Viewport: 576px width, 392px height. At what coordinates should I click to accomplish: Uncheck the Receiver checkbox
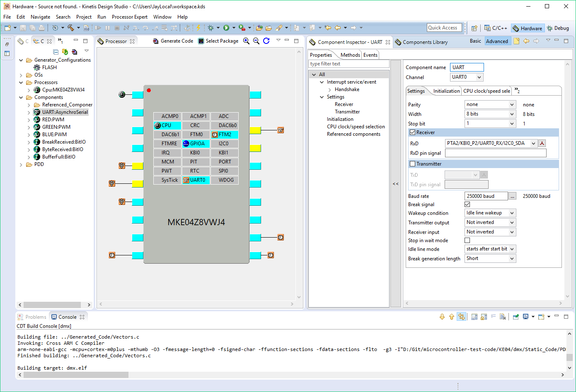click(x=412, y=132)
